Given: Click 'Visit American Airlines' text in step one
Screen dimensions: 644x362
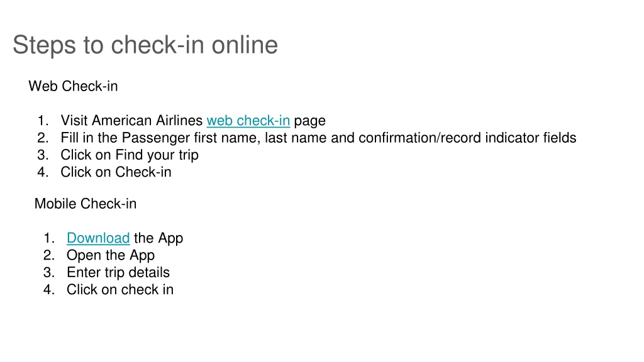Looking at the screenshot, I should (x=131, y=121).
